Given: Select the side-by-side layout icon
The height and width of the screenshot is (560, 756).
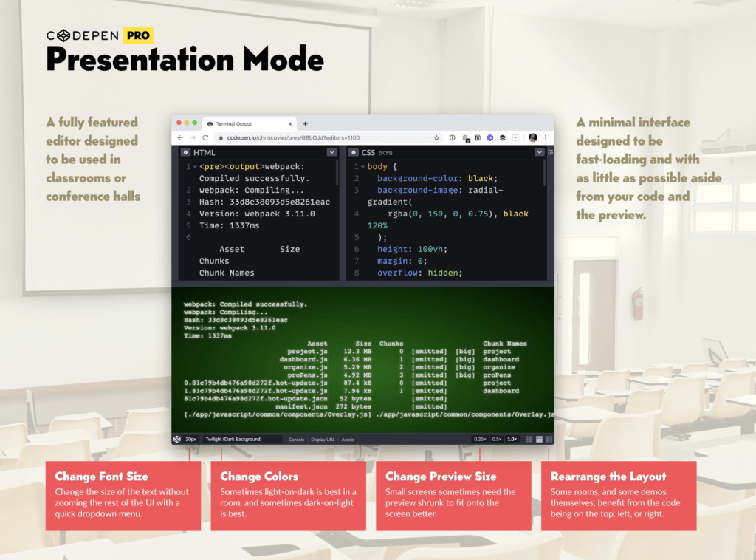Looking at the screenshot, I should click(529, 439).
